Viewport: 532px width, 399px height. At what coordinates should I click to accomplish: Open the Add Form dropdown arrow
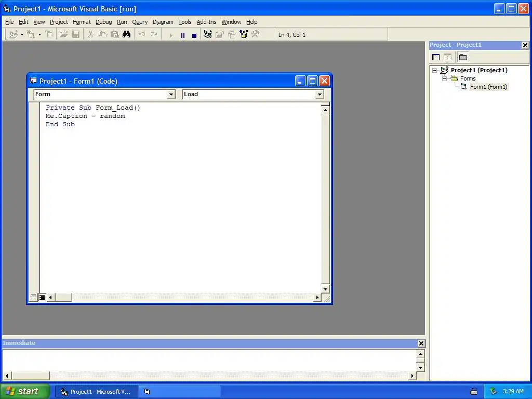pos(39,35)
